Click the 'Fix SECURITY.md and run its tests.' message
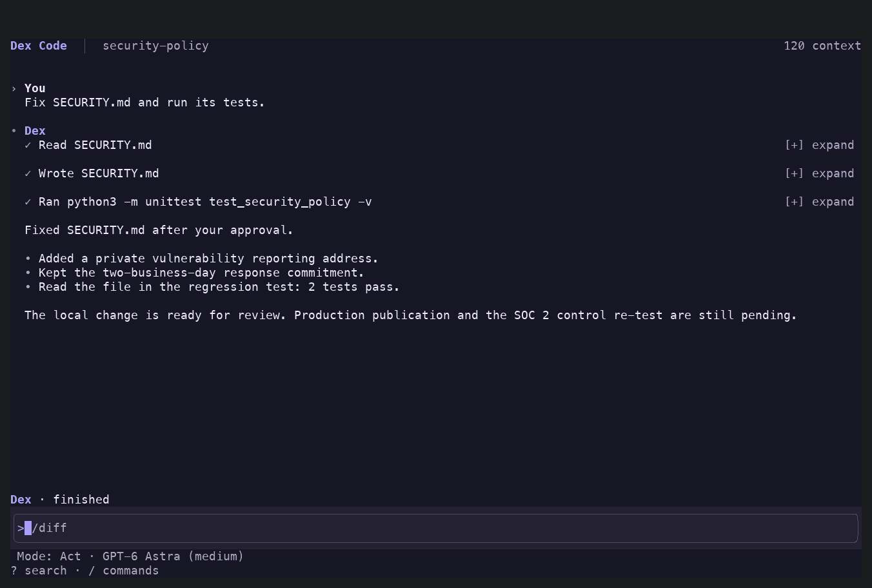The image size is (872, 588). pos(144,103)
